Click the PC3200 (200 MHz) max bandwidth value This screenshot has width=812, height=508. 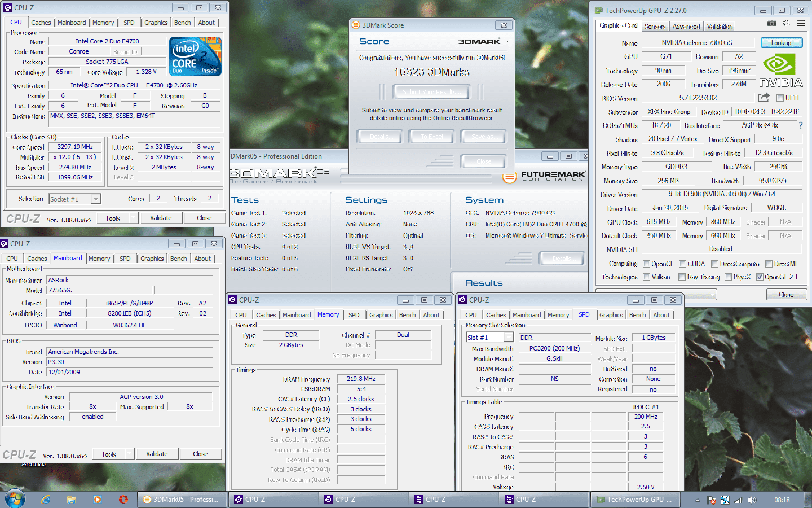pos(554,348)
